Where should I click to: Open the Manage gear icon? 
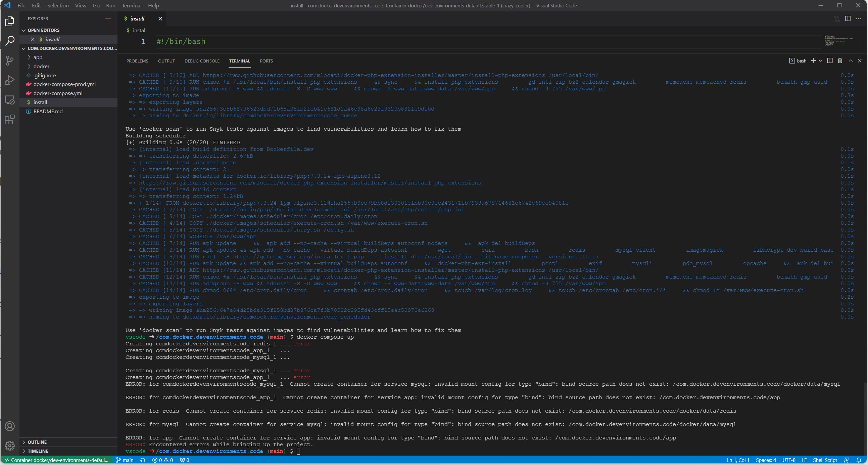coord(10,446)
